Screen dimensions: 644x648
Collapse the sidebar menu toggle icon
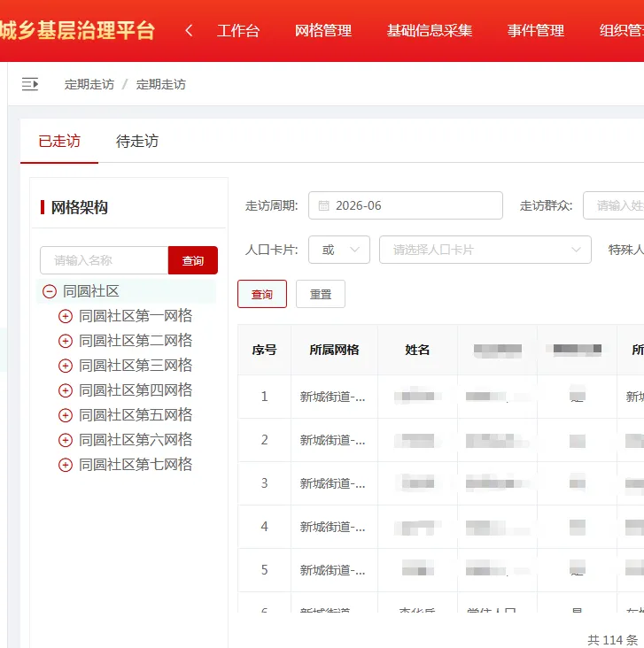[30, 84]
